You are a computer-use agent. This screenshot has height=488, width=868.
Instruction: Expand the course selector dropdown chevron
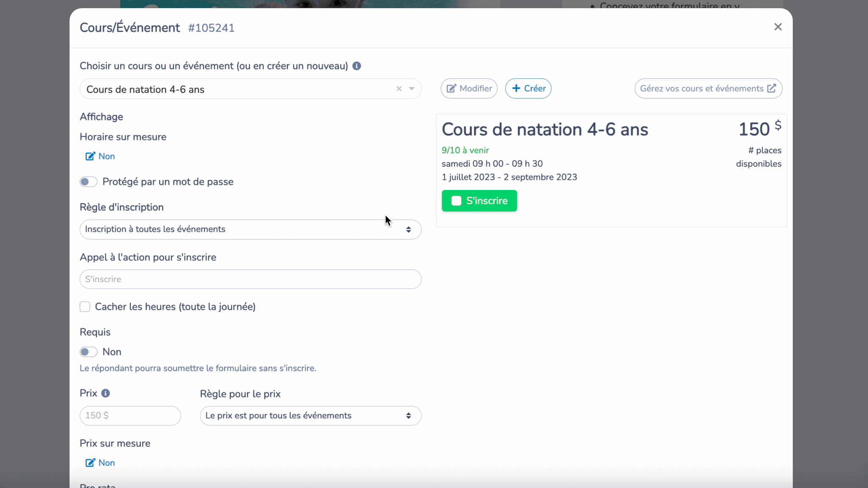(x=411, y=89)
